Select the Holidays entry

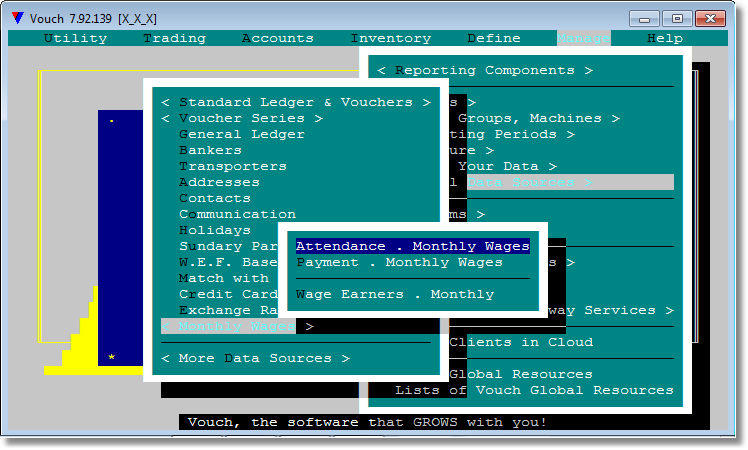coord(215,230)
